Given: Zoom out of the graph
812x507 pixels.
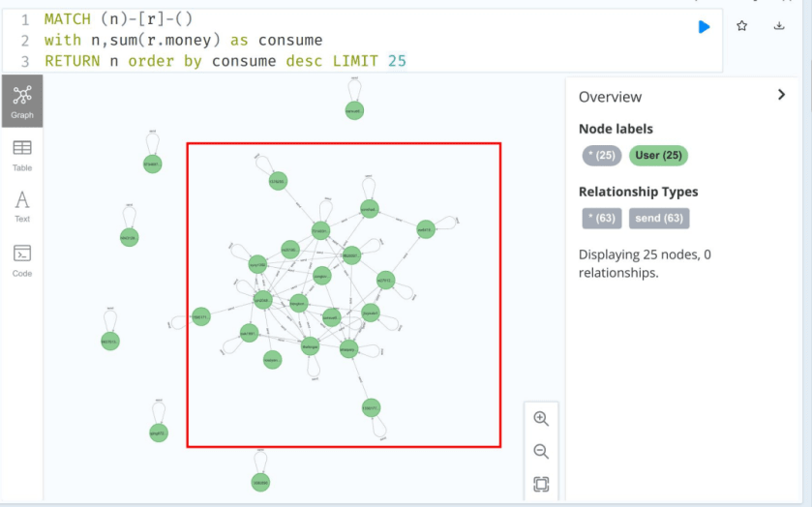Looking at the screenshot, I should [541, 451].
